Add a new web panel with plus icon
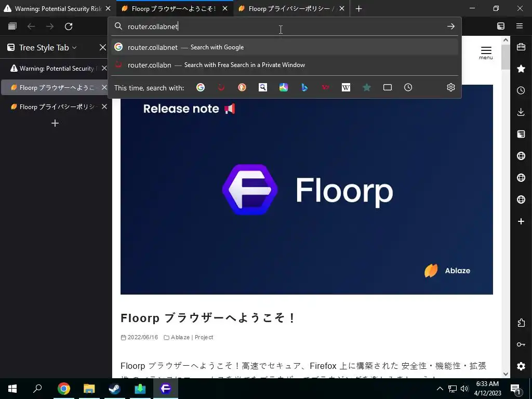 point(521,221)
